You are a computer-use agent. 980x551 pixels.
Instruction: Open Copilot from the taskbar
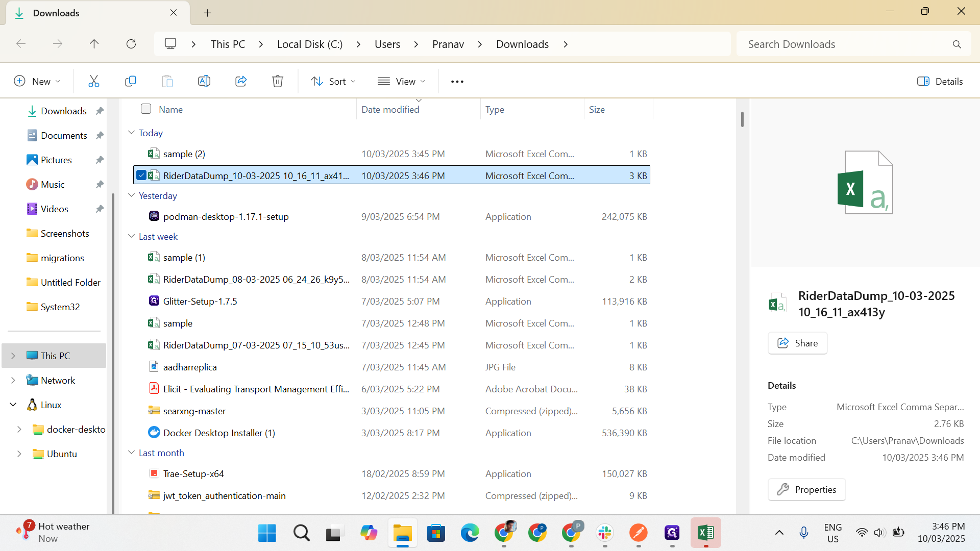tap(369, 533)
